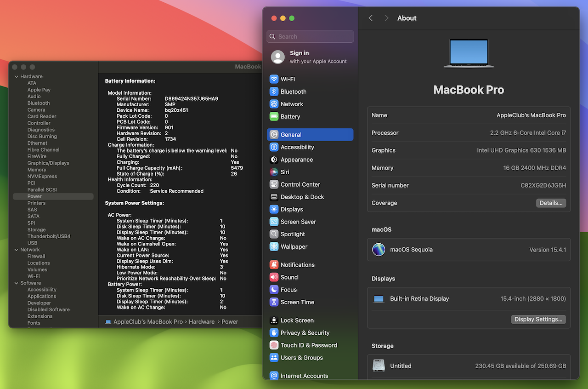
Task: Select the General gear icon
Action: tap(274, 135)
